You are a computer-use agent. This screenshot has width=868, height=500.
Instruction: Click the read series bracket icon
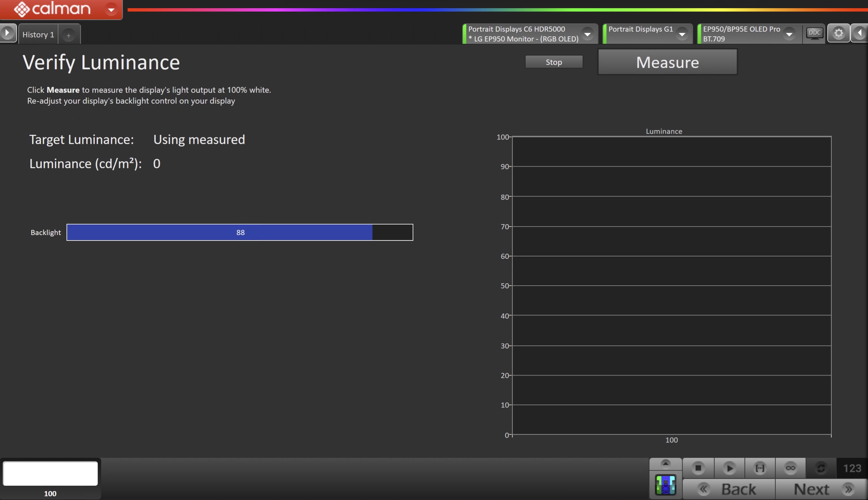tap(760, 468)
